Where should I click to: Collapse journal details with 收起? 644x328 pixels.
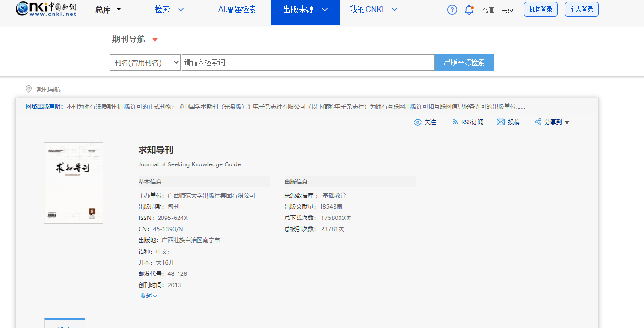[149, 296]
